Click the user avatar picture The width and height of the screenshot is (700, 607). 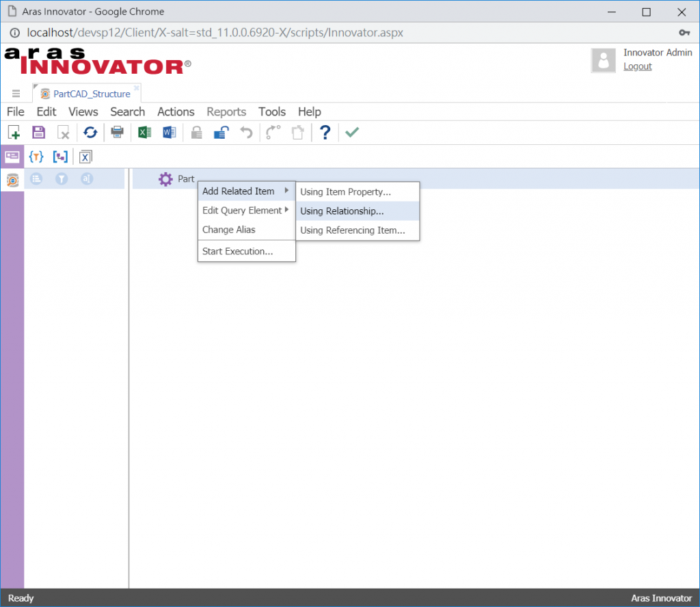604,60
